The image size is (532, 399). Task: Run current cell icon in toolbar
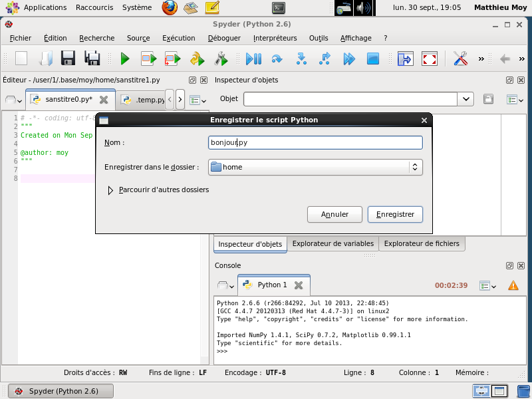coord(148,59)
